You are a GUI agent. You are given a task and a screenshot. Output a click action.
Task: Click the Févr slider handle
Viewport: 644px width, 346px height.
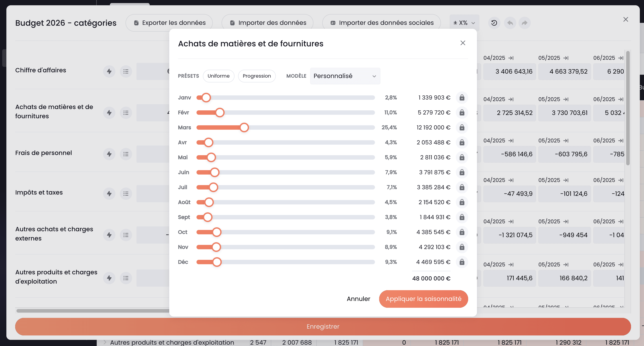(x=220, y=113)
